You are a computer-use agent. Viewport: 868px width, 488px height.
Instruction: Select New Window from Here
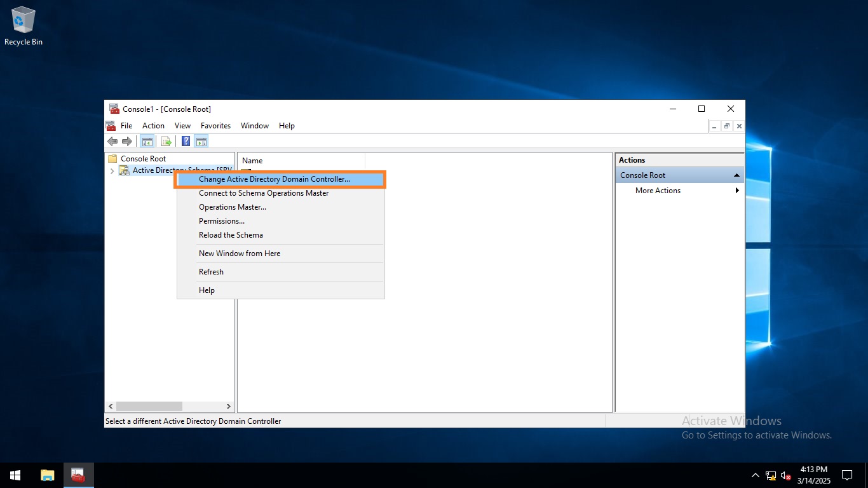point(280,254)
